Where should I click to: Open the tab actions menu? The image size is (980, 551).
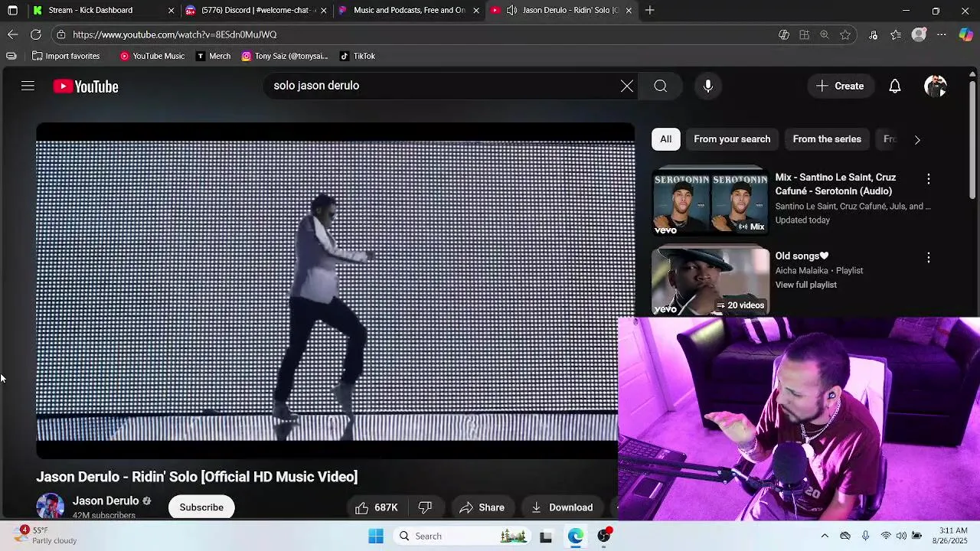12,10
